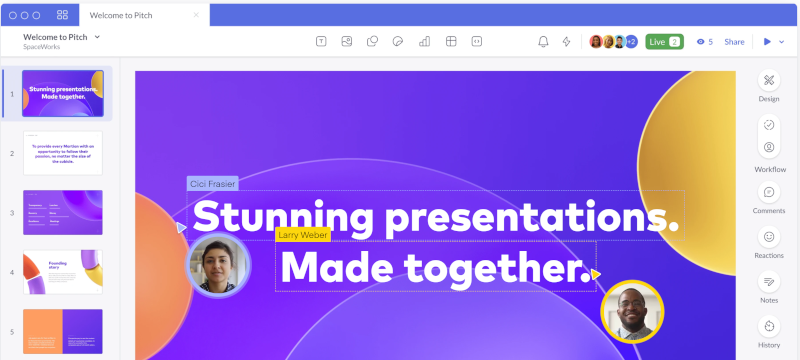The image size is (800, 360).
Task: Expand the presentation play options chevron
Action: 782,42
